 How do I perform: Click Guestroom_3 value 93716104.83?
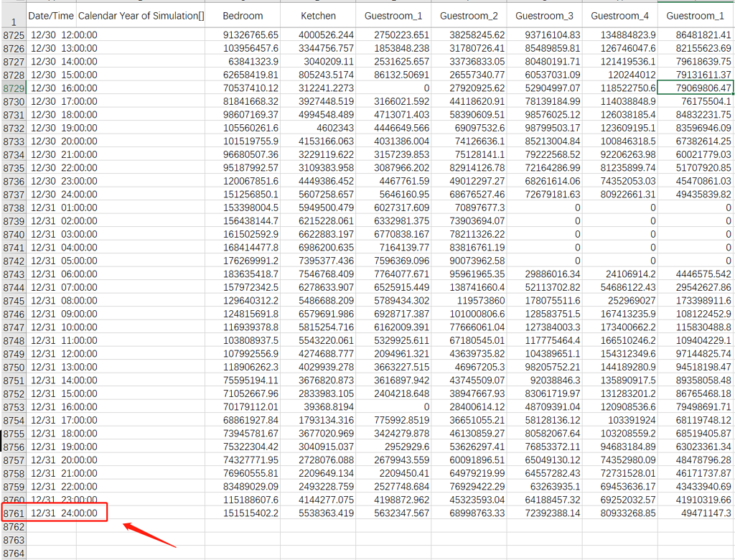click(544, 34)
